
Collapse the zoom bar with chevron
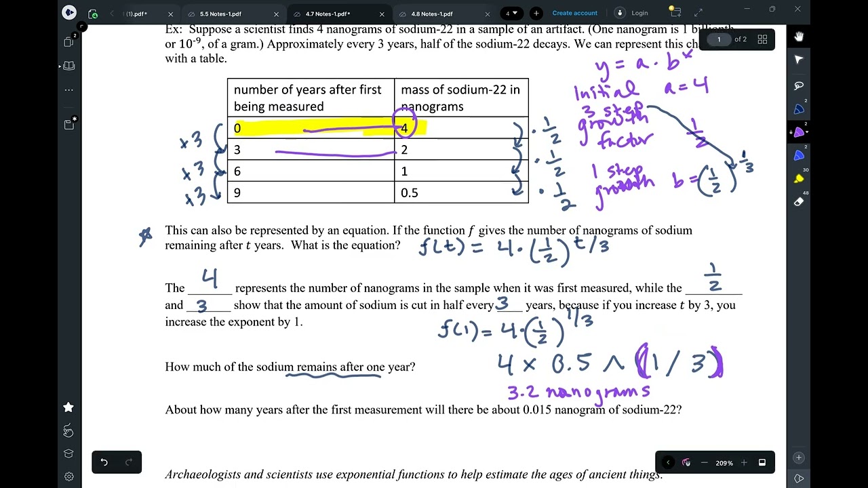tap(668, 462)
